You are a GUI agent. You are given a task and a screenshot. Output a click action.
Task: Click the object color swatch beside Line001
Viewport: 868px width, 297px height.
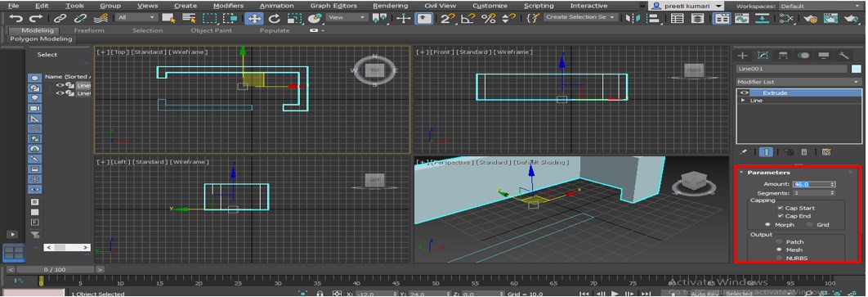click(x=857, y=70)
